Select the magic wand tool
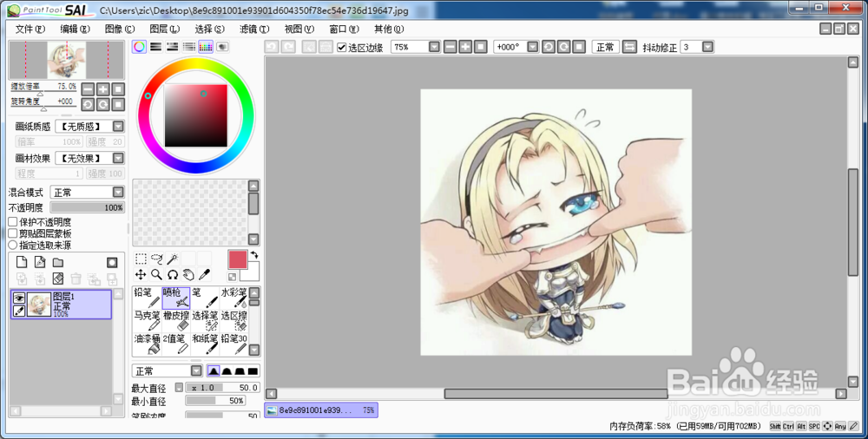The height and width of the screenshot is (439, 868). 173,259
